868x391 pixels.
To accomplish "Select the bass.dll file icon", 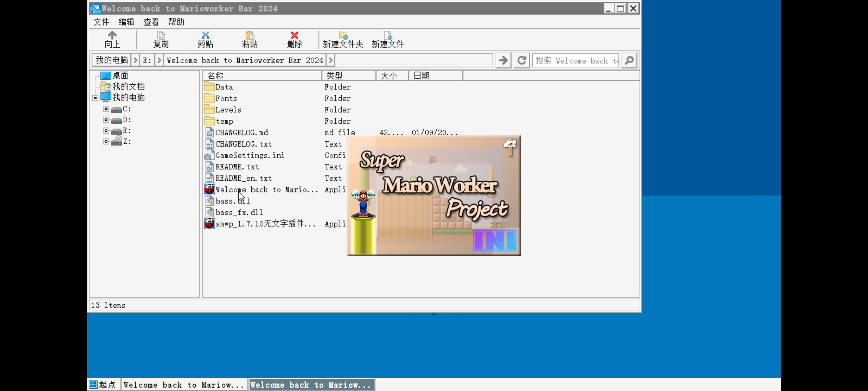I will pyautogui.click(x=209, y=201).
